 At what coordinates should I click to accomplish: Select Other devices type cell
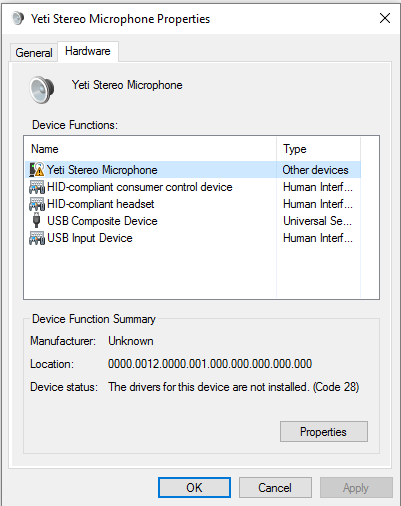pyautogui.click(x=315, y=170)
